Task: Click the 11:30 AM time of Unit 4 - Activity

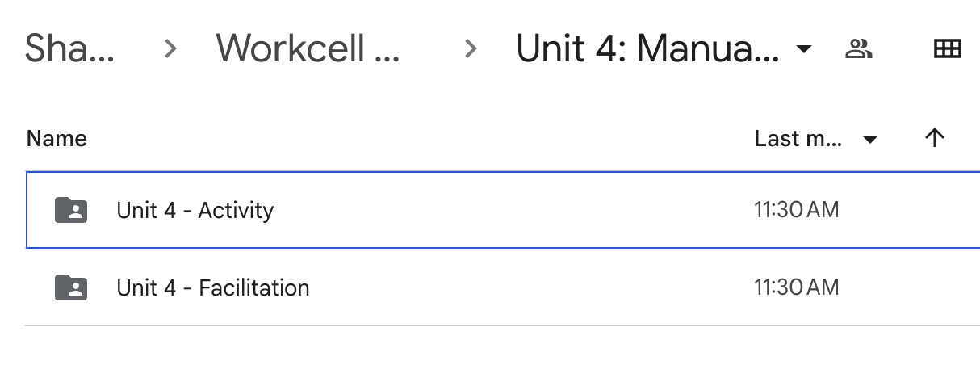Action: (x=797, y=210)
